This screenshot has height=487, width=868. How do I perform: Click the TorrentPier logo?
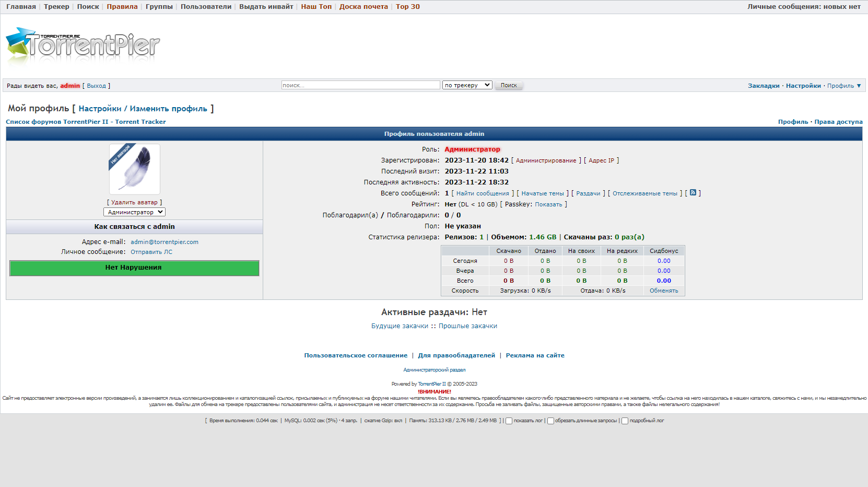[83, 45]
